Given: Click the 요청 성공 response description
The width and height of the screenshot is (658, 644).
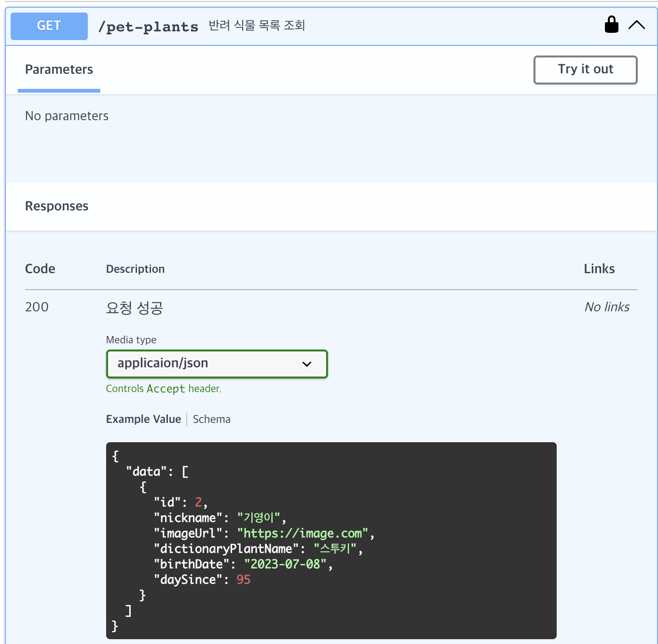Looking at the screenshot, I should tap(135, 308).
